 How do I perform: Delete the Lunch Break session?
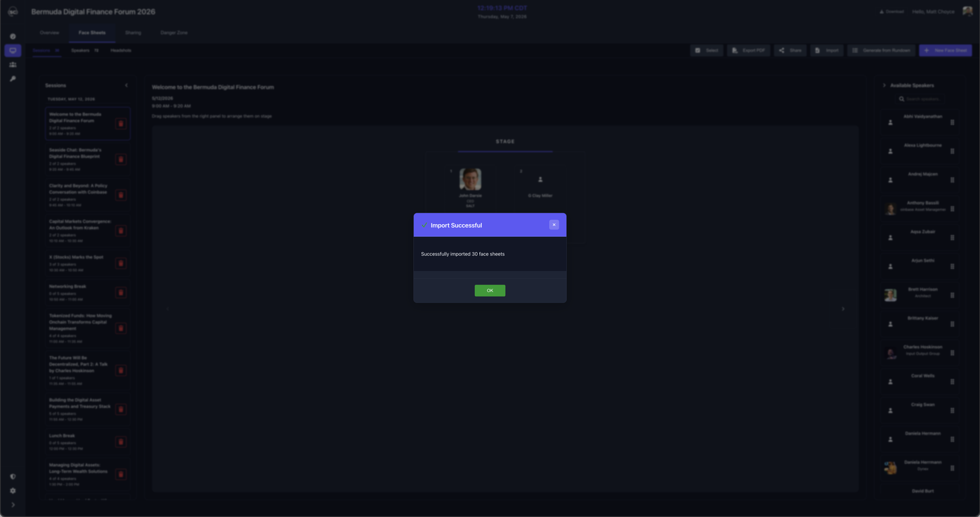pos(120,442)
